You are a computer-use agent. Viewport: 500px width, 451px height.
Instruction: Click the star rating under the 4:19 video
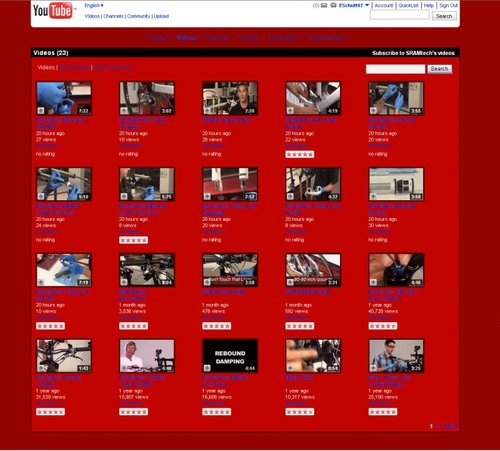(300, 154)
